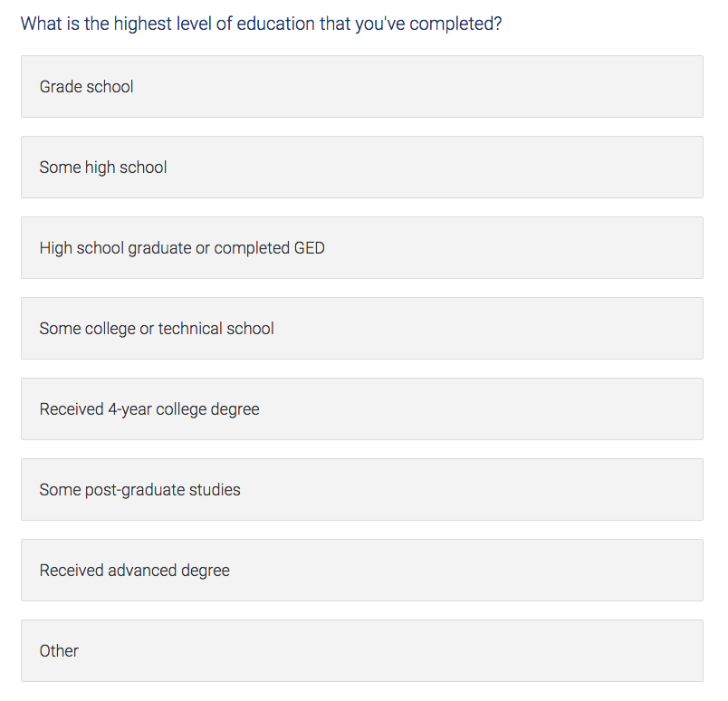
Task: Choose Some post-graduate studies option
Action: (x=362, y=490)
